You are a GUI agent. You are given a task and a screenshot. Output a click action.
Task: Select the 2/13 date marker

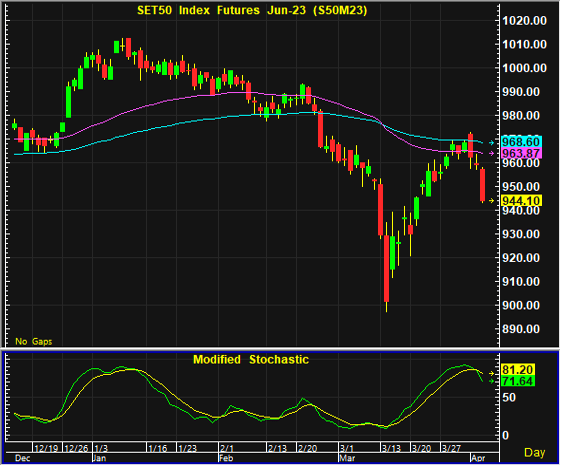click(x=277, y=448)
